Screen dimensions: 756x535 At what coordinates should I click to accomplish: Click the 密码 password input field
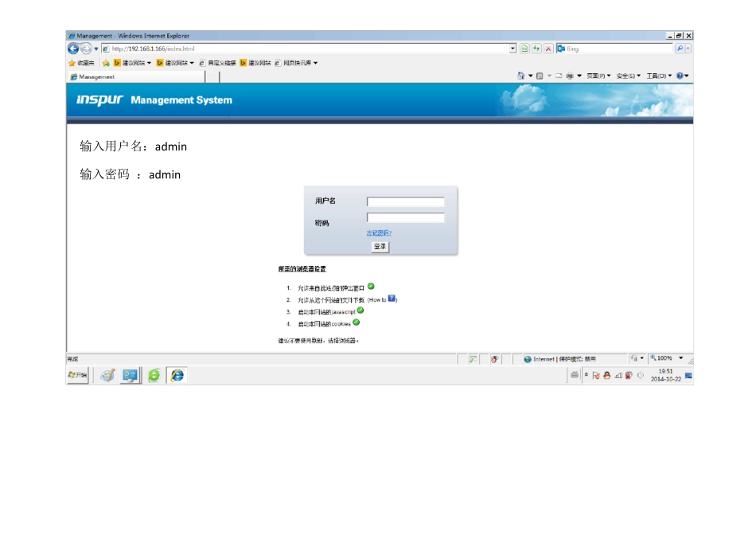[x=406, y=217]
